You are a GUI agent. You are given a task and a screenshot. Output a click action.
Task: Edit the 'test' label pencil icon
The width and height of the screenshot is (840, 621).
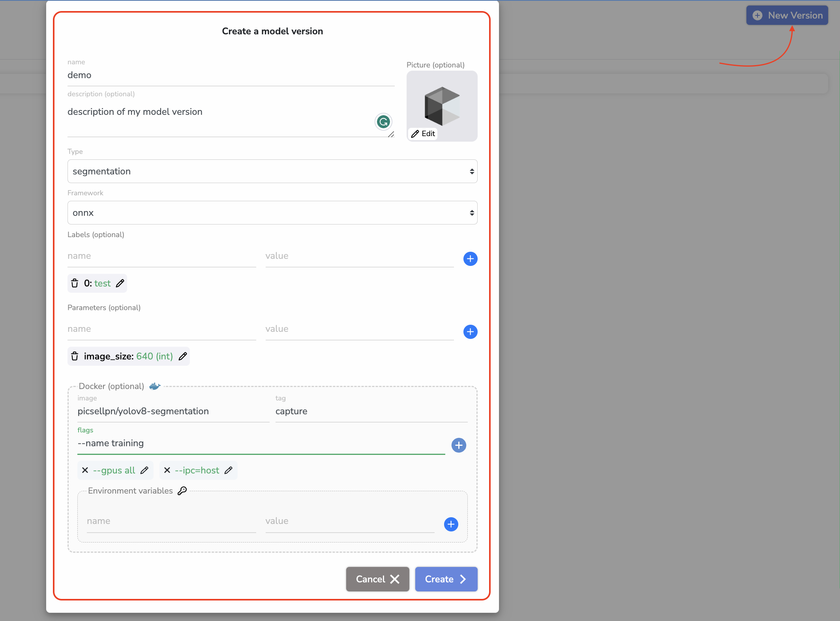[x=120, y=283]
